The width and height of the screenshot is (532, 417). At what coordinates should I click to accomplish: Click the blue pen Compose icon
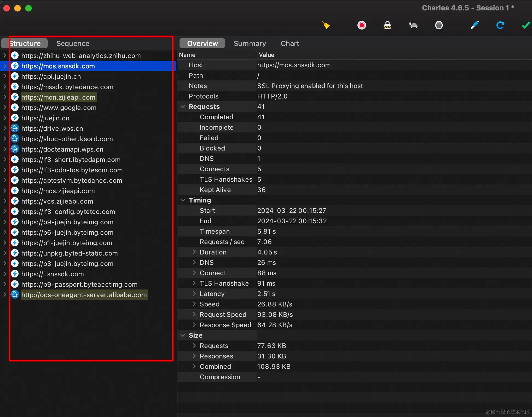(475, 25)
